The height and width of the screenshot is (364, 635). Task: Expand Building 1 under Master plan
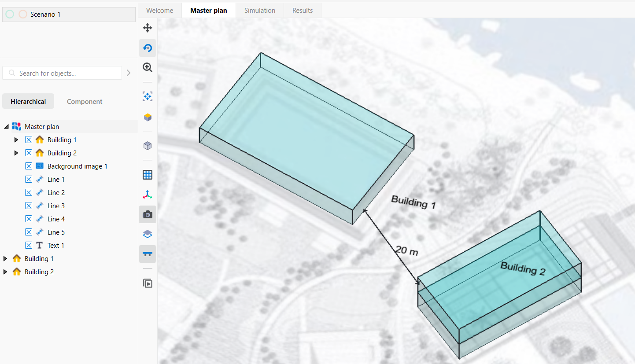[16, 140]
